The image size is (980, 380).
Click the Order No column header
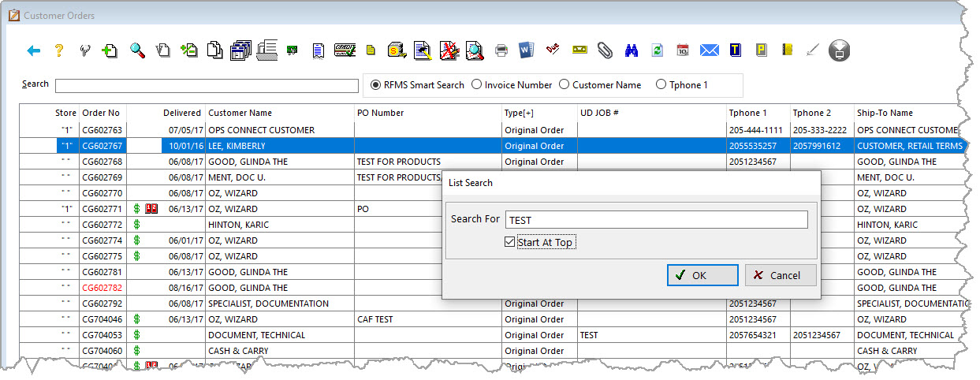point(102,113)
